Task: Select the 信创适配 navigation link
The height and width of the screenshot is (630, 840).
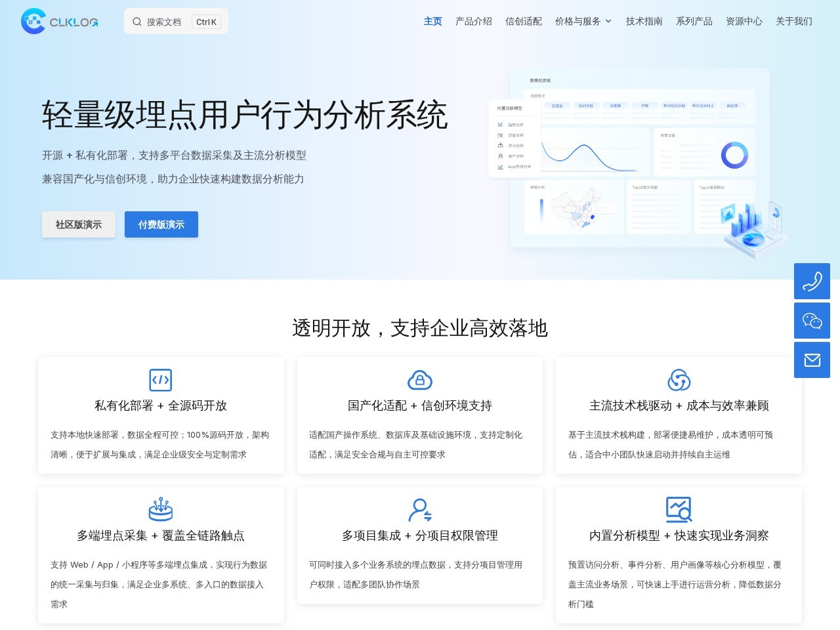Action: 524,21
